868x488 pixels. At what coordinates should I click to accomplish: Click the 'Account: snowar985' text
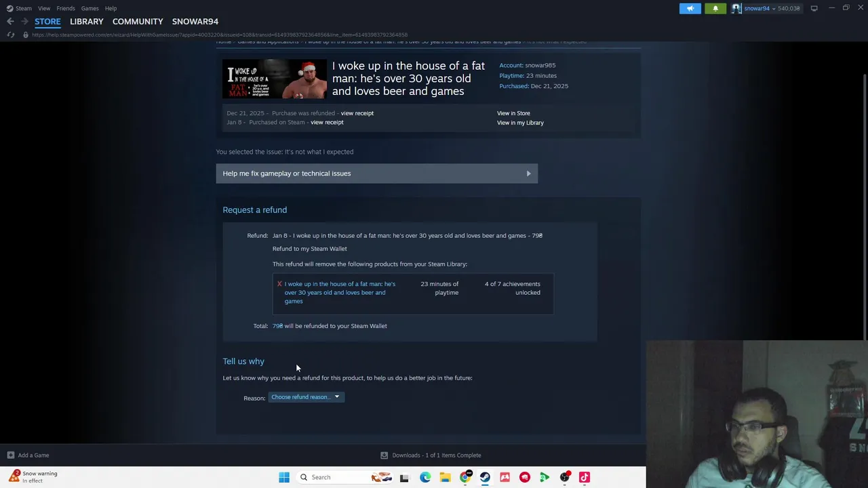pos(527,65)
